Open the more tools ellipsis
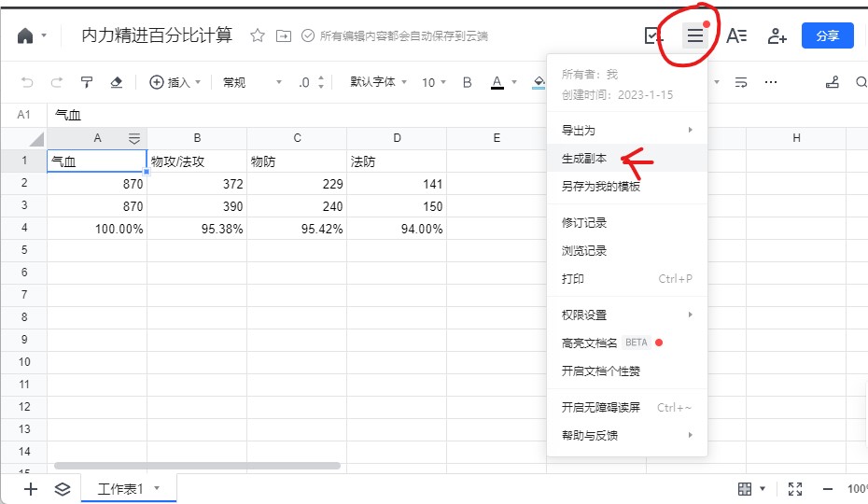Image resolution: width=868 pixels, height=504 pixels. (771, 82)
